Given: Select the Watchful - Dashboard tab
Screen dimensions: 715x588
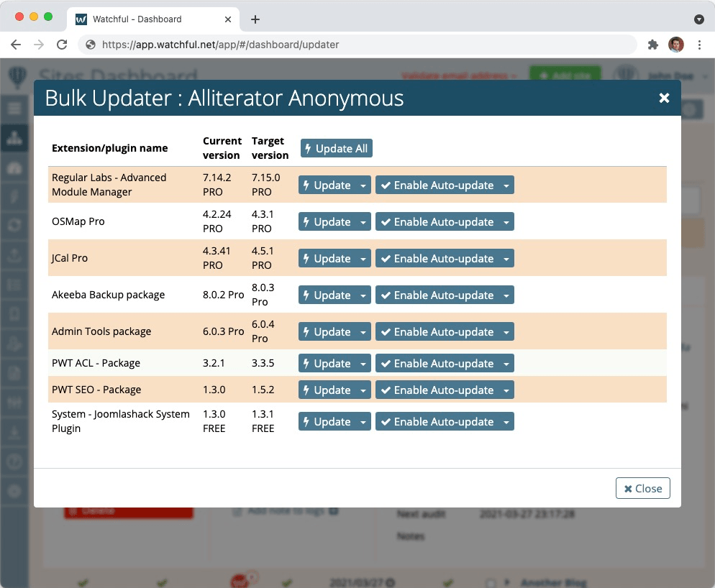Looking at the screenshot, I should point(153,19).
